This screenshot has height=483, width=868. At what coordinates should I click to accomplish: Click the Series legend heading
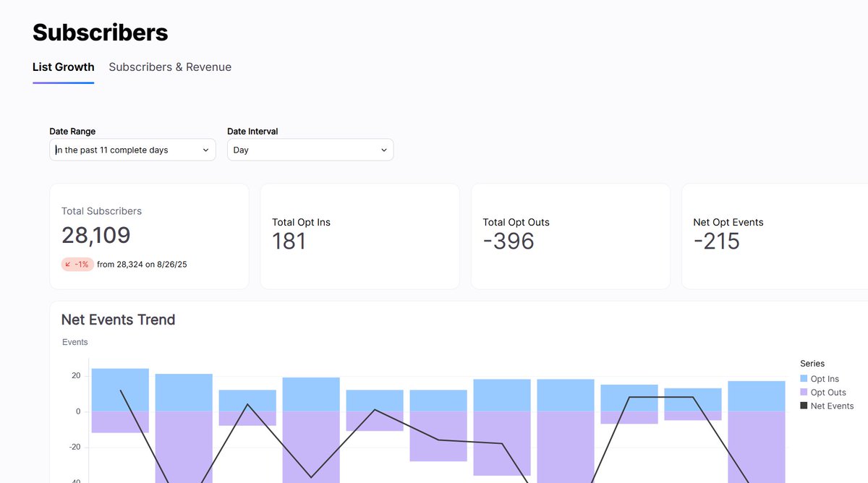pyautogui.click(x=812, y=364)
